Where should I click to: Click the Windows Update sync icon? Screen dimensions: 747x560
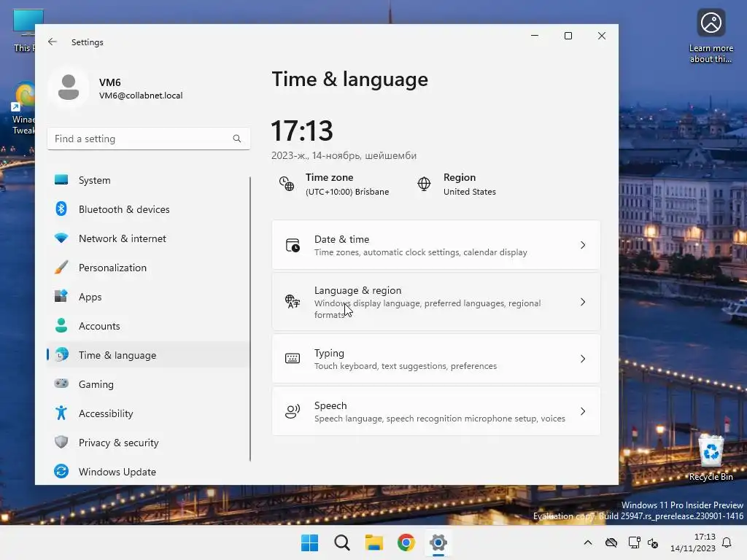coord(61,471)
